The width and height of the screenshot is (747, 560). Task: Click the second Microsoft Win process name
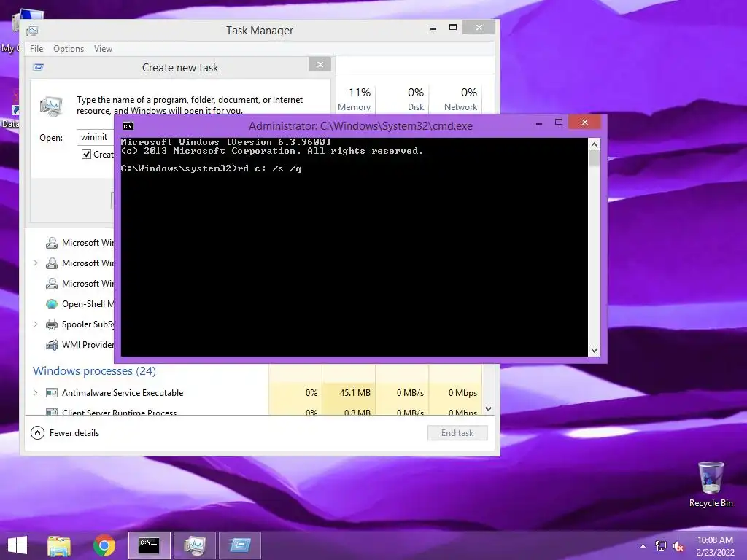[88, 262]
